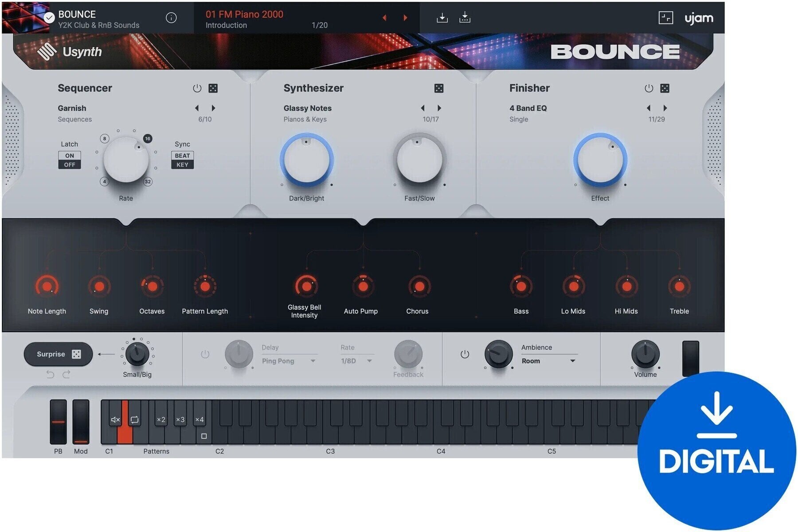Click the Sequencer Rate knob
The height and width of the screenshot is (532, 798).
pyautogui.click(x=126, y=160)
